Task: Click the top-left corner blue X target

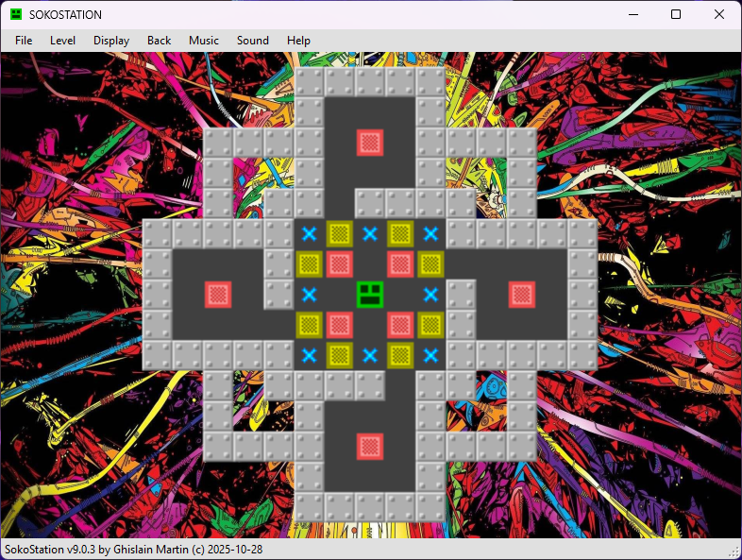Action: [309, 233]
